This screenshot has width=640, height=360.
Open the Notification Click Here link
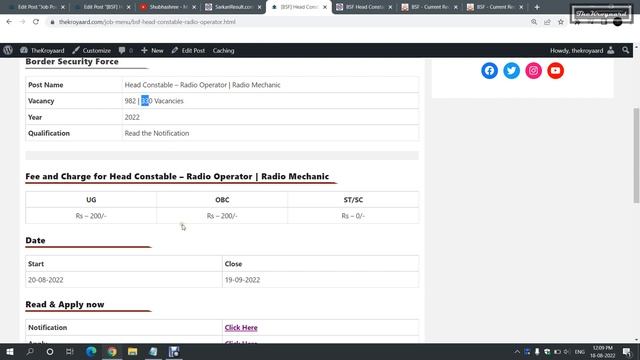[x=241, y=327]
